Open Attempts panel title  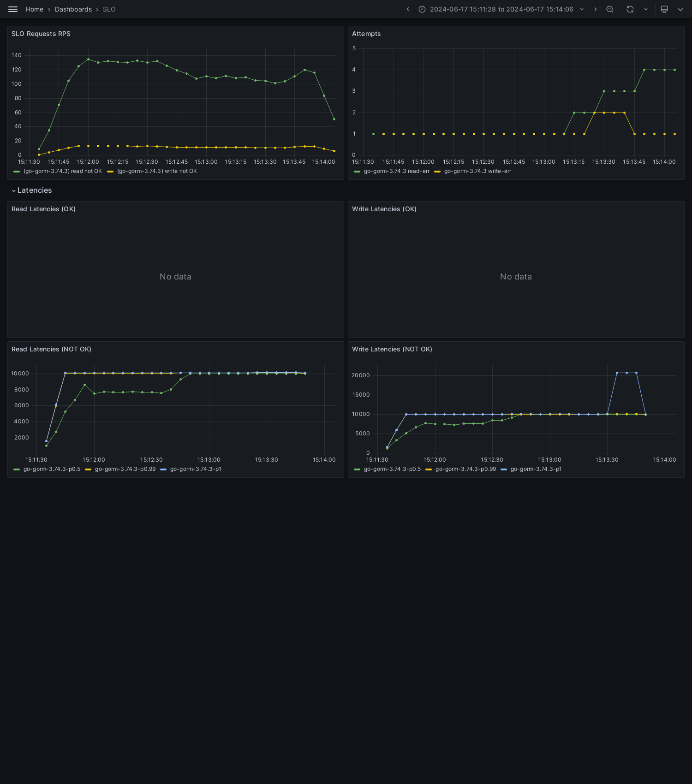pyautogui.click(x=366, y=34)
